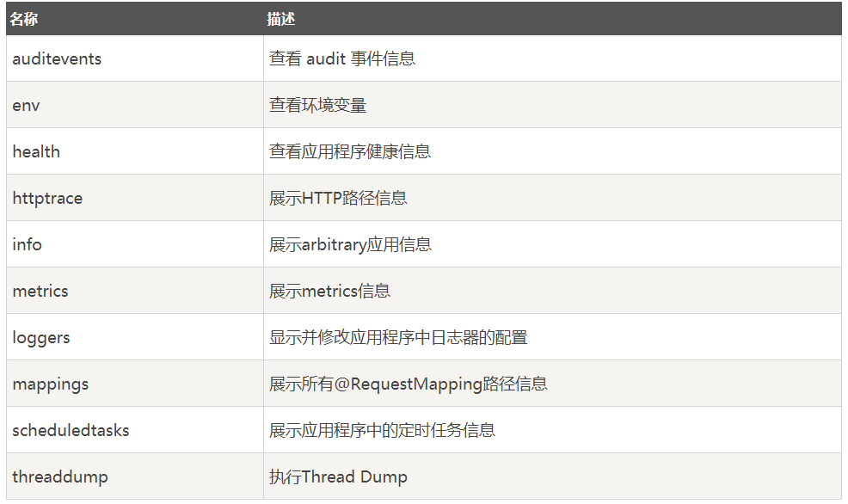Click description 展示所有@RequestMapping路径信息
This screenshot has width=848, height=504.
409,384
